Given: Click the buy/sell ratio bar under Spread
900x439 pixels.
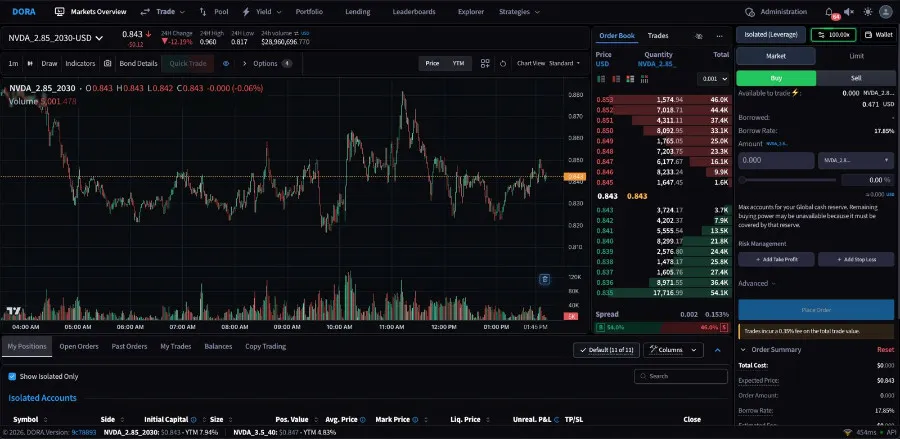Looking at the screenshot, I should (x=662, y=328).
